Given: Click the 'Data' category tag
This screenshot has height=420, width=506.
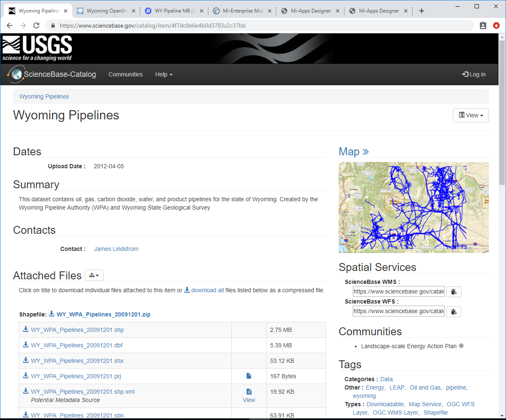Looking at the screenshot, I should coord(387,379).
